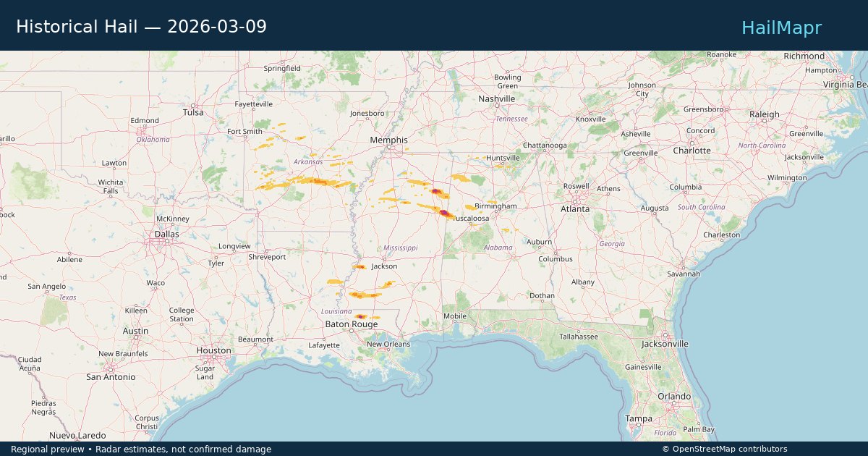Click the Huntsville city label
The height and width of the screenshot is (456, 868).
click(503, 158)
